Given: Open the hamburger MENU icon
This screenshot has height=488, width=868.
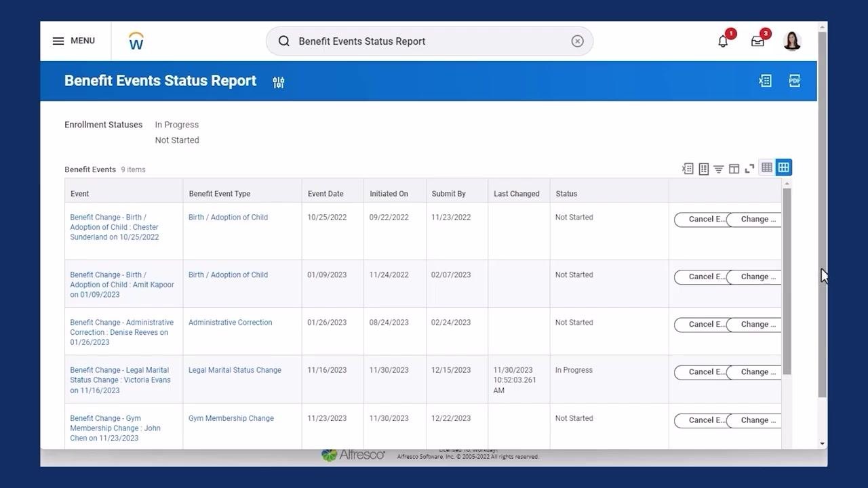Looking at the screenshot, I should [58, 41].
